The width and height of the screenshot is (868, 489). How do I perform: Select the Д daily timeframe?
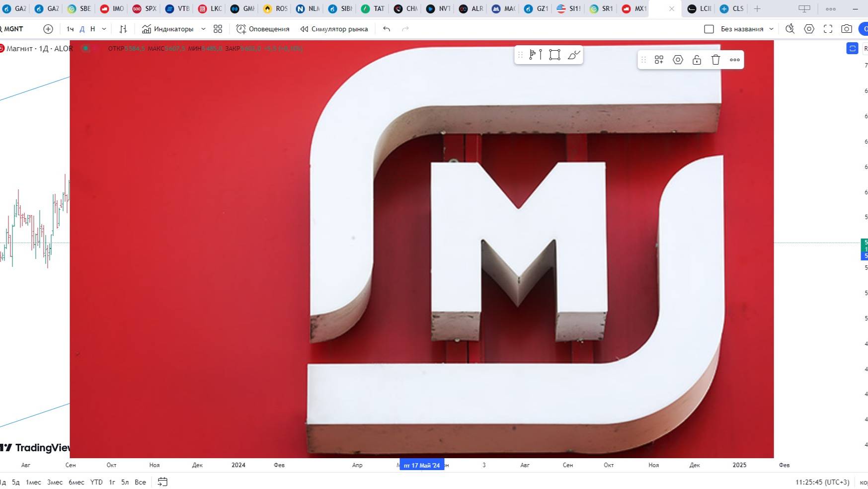coord(82,29)
